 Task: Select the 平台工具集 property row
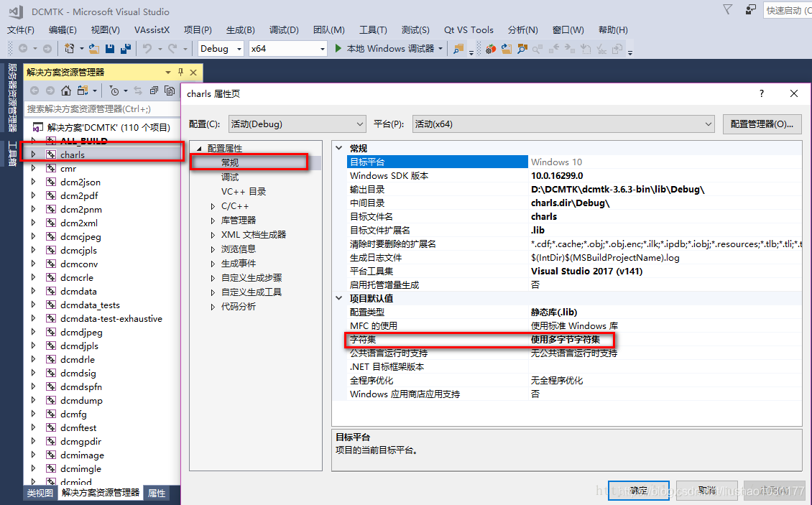pyautogui.click(x=573, y=272)
